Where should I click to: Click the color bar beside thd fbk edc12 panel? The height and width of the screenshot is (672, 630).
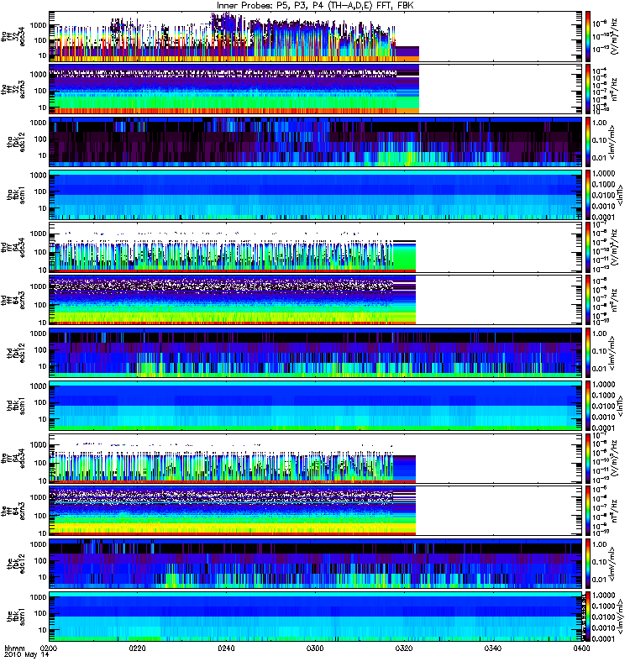point(588,353)
